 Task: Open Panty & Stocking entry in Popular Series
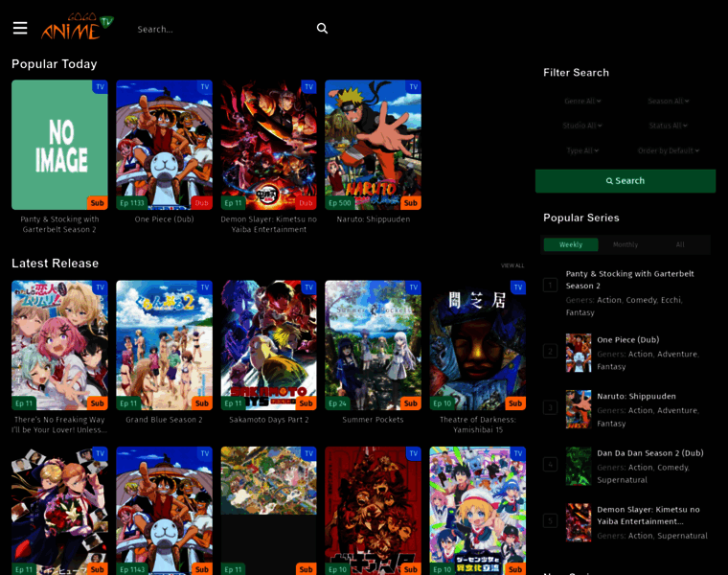click(x=629, y=280)
